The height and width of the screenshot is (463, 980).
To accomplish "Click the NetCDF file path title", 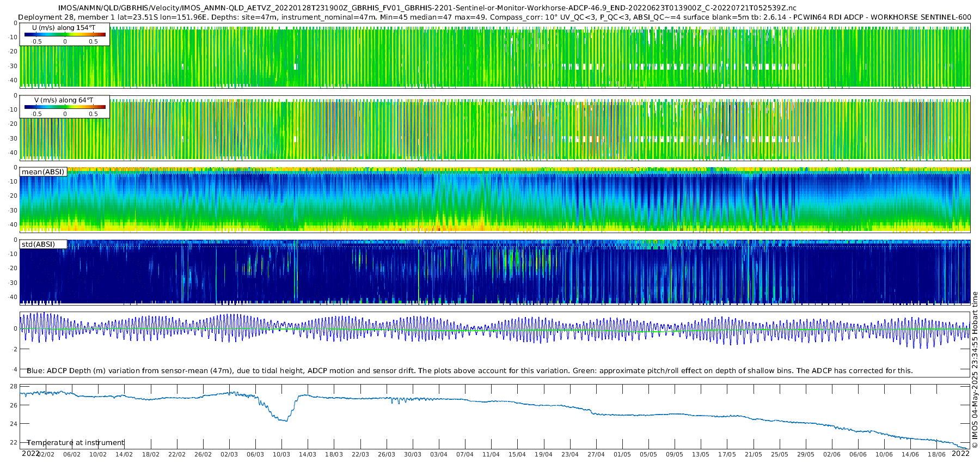I will (427, 8).
